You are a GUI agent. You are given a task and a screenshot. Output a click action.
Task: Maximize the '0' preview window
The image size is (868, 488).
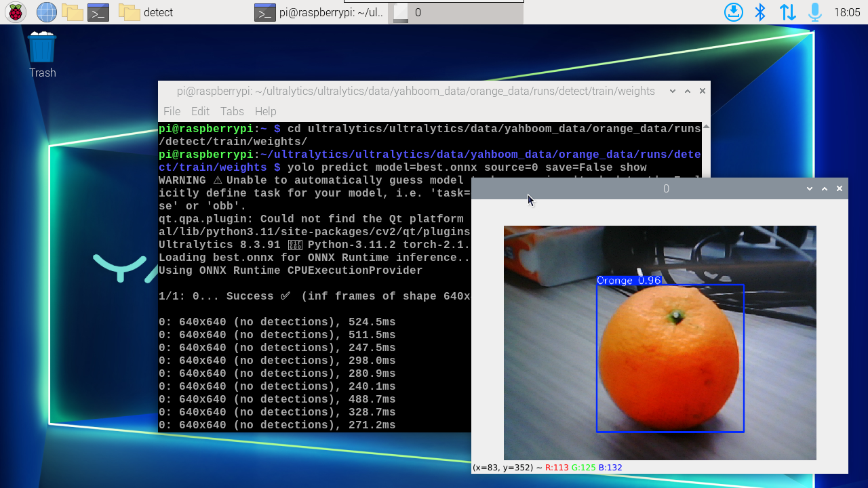(825, 188)
